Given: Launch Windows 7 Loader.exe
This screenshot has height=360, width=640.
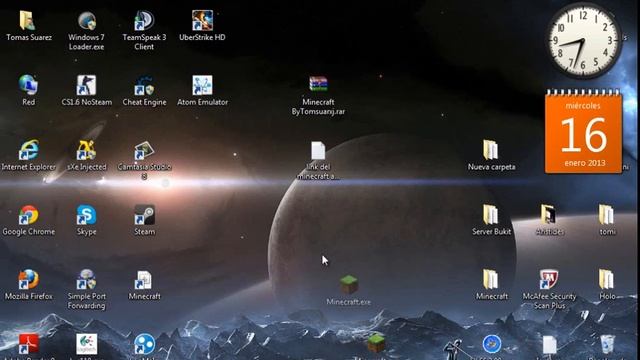Looking at the screenshot, I should pyautogui.click(x=87, y=21).
